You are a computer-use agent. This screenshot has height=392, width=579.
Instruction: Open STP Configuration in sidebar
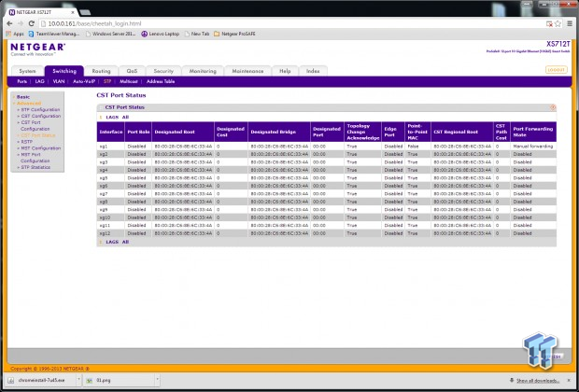point(40,109)
